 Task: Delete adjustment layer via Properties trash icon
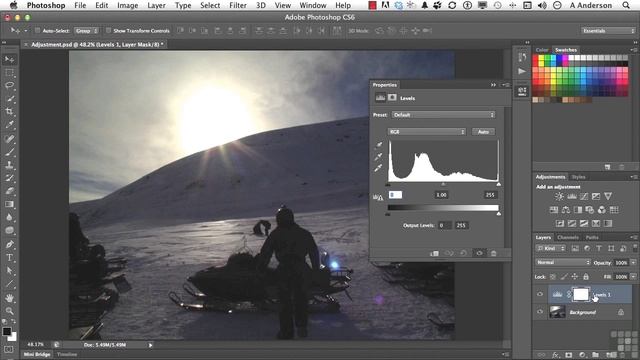[x=493, y=253]
